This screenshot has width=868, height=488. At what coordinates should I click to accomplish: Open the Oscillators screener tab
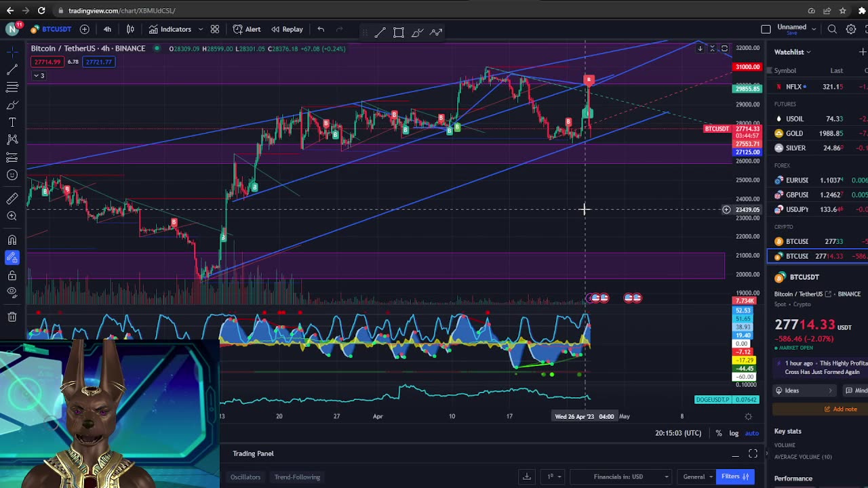point(245,477)
